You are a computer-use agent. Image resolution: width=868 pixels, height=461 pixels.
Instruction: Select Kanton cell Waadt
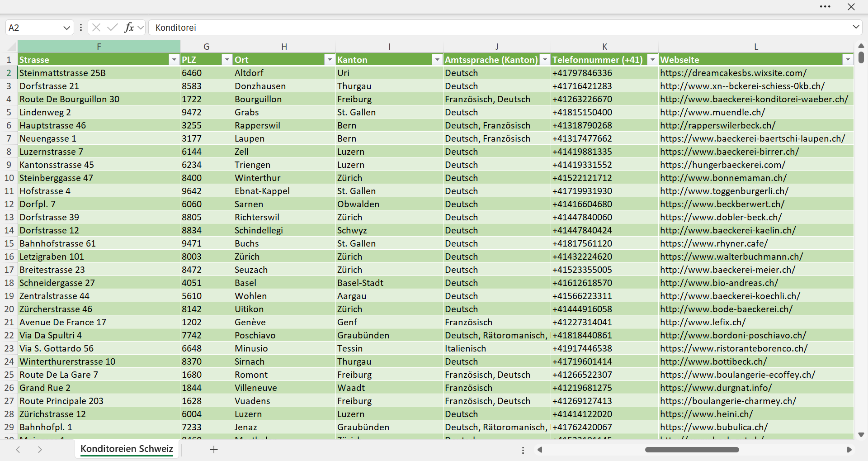389,388
